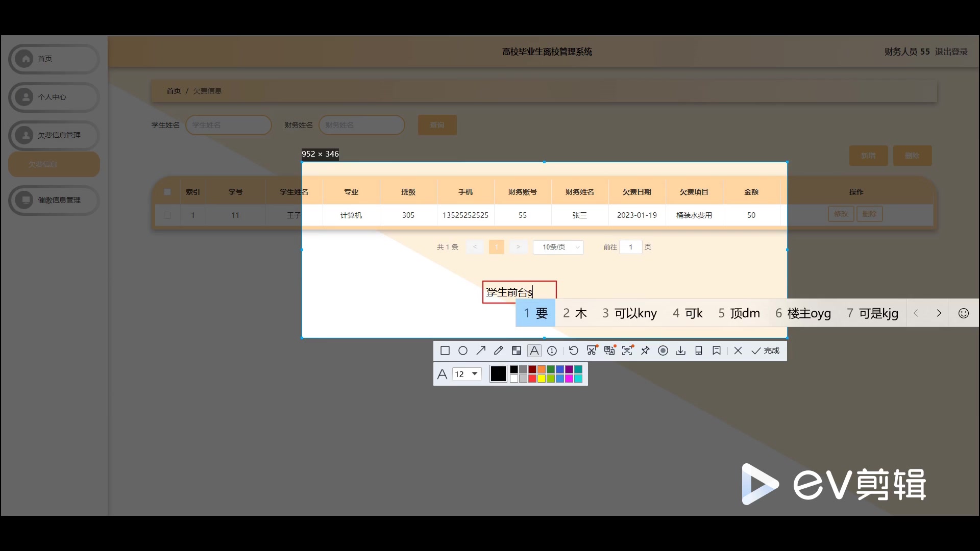Choose IME candidate 3 可以kny
980x551 pixels.
[629, 313]
